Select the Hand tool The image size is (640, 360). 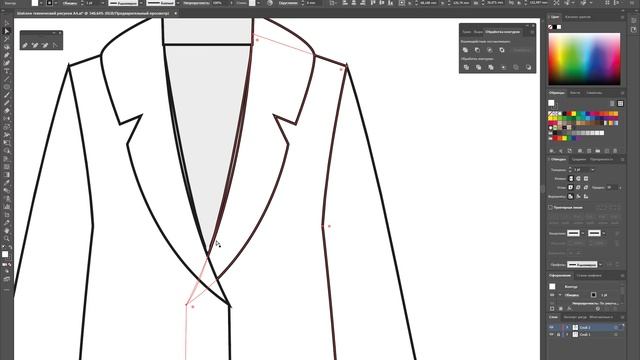(7, 231)
